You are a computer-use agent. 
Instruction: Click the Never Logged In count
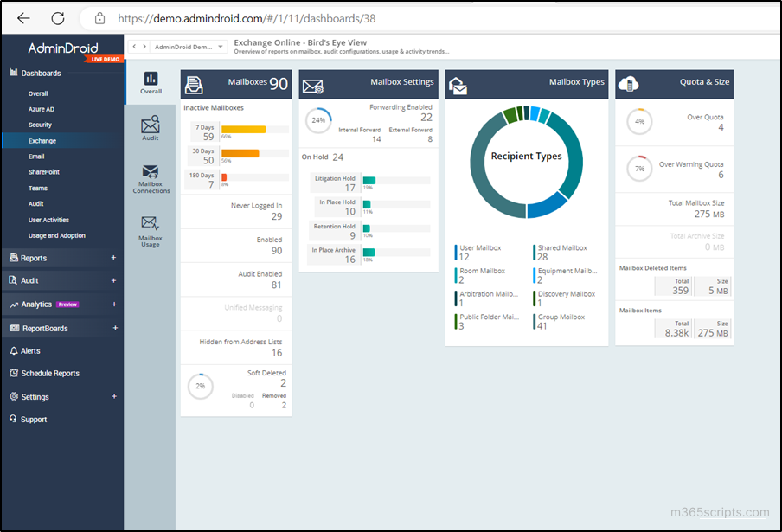(x=277, y=216)
